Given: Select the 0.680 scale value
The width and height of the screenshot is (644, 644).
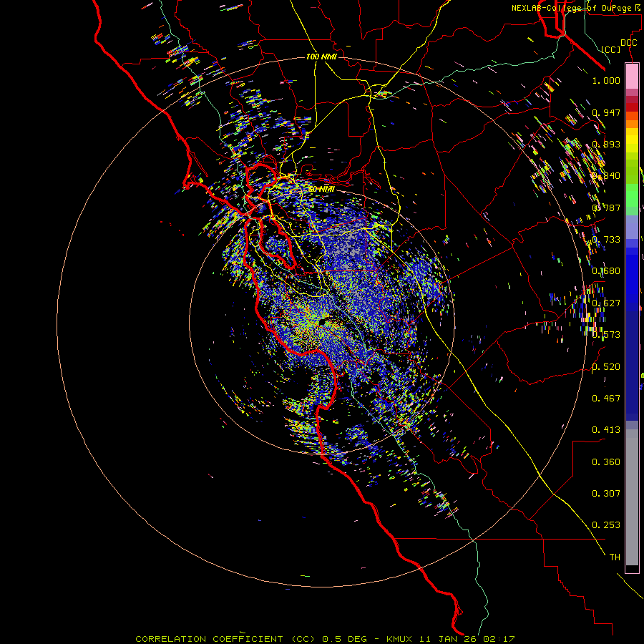Looking at the screenshot, I should 606,271.
